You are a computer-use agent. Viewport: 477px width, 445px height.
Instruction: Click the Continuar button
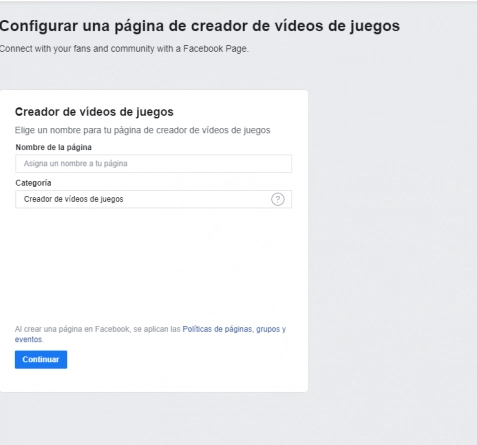(x=41, y=359)
